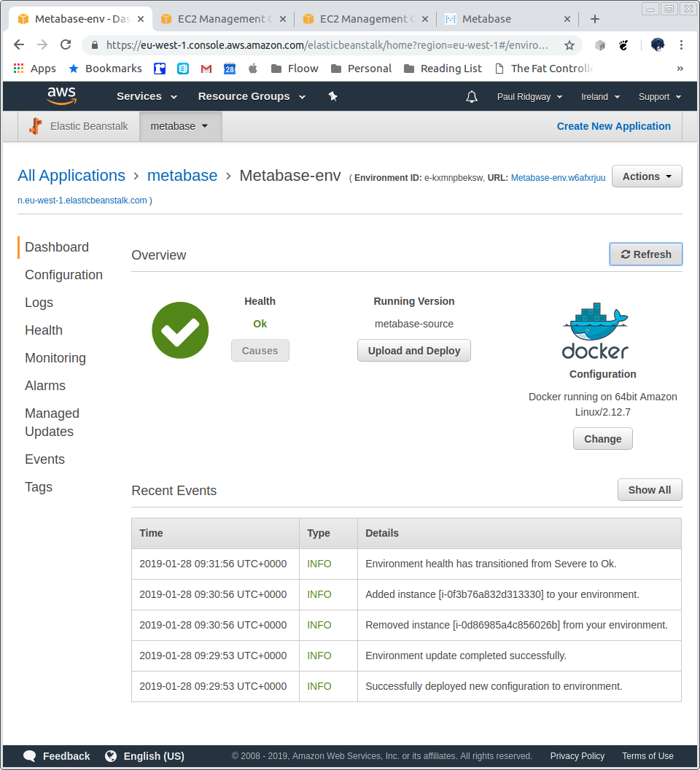Viewport: 700px width, 770px height.
Task: Click Create New Application
Action: 613,125
